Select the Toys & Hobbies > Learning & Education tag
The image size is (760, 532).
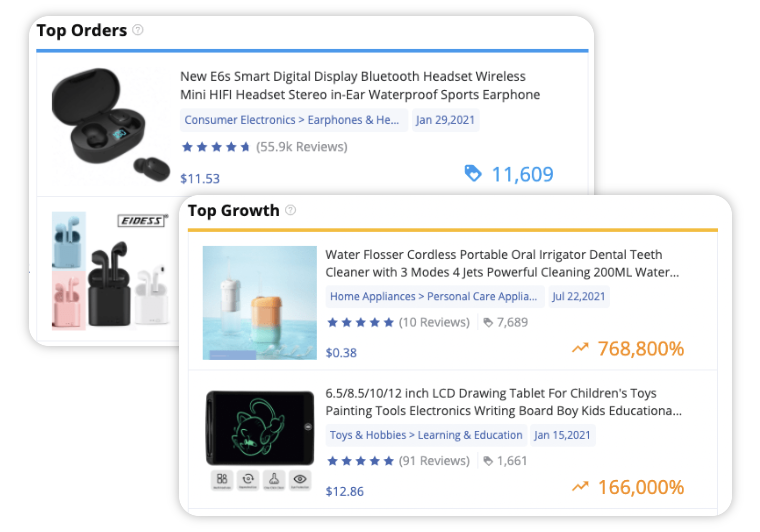click(426, 435)
